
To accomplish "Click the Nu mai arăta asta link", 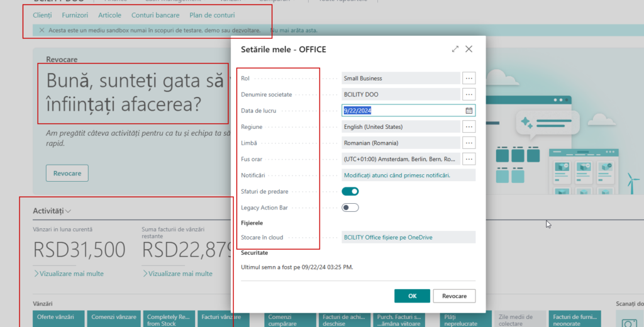I will 294,30.
